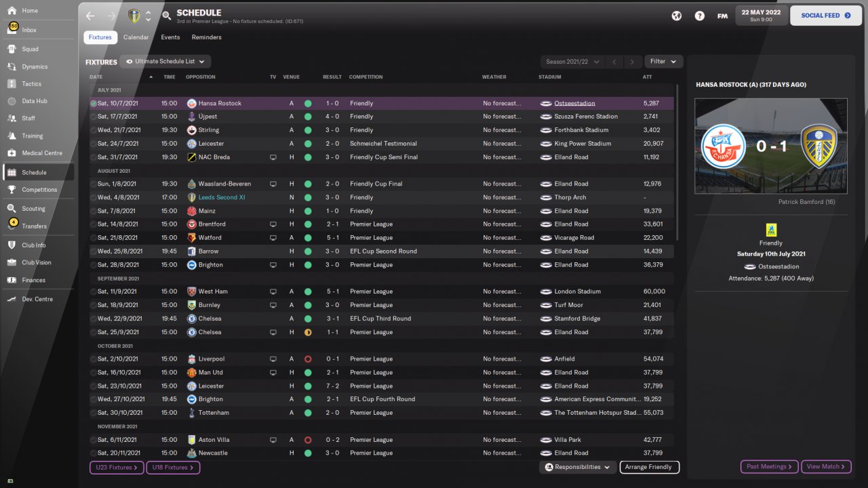
Task: Open the Scouting magnifier icon
Action: (12, 209)
